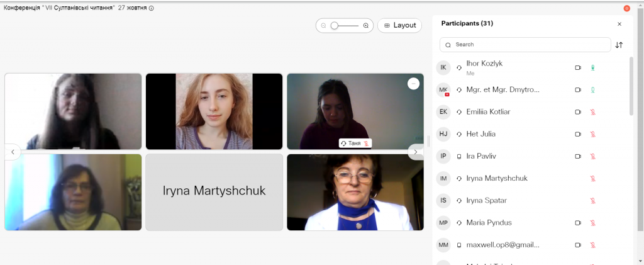Image resolution: width=644 pixels, height=265 pixels.
Task: Toggle Iryna Martyshchuk's muted microphone icon
Action: point(592,179)
